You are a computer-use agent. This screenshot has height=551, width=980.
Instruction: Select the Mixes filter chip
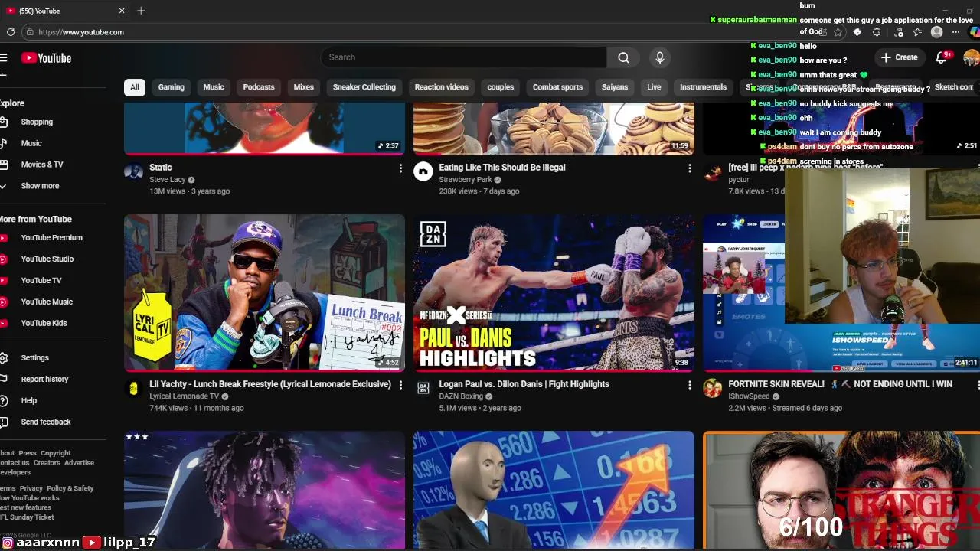tap(304, 87)
